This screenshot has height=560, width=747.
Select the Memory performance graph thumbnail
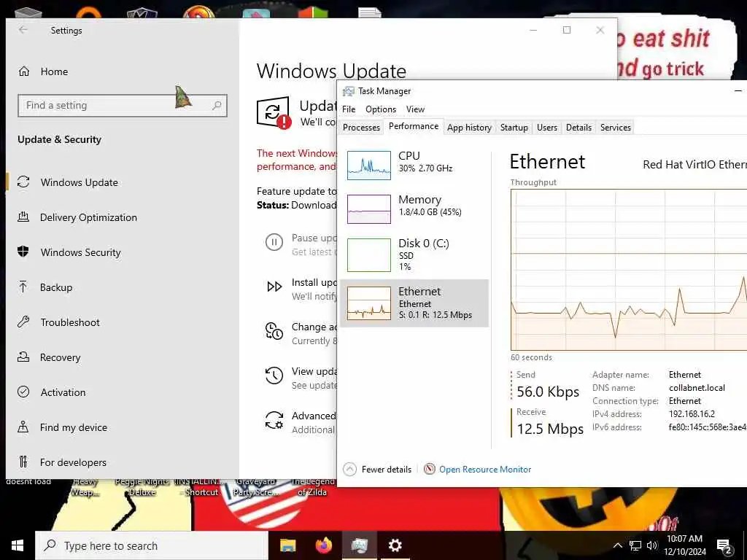tap(368, 209)
